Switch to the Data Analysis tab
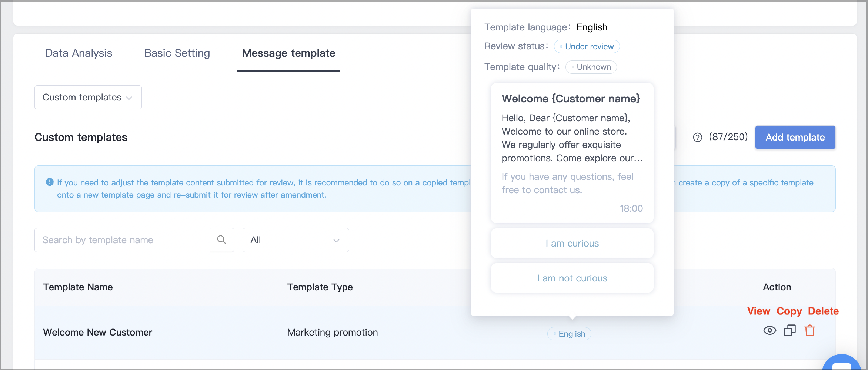 (x=79, y=53)
